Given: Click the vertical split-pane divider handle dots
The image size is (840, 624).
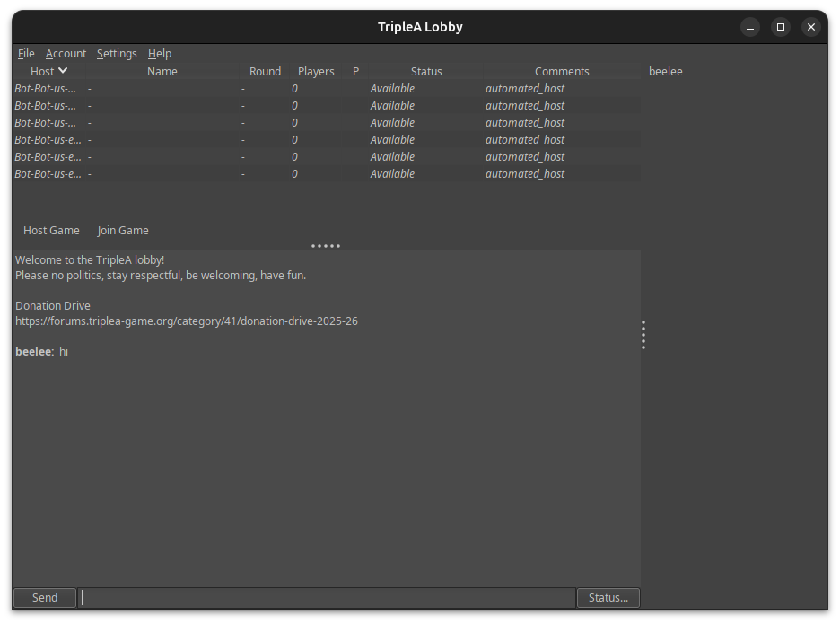Looking at the screenshot, I should click(643, 335).
